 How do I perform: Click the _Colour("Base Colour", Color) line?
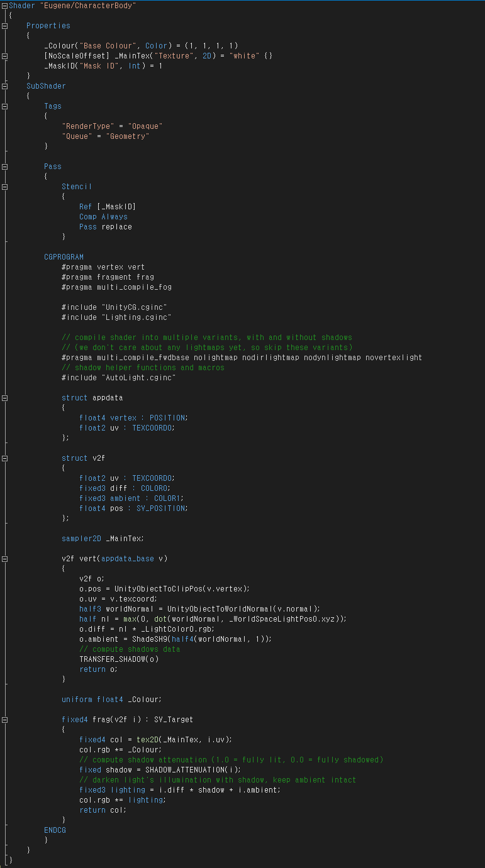click(141, 46)
